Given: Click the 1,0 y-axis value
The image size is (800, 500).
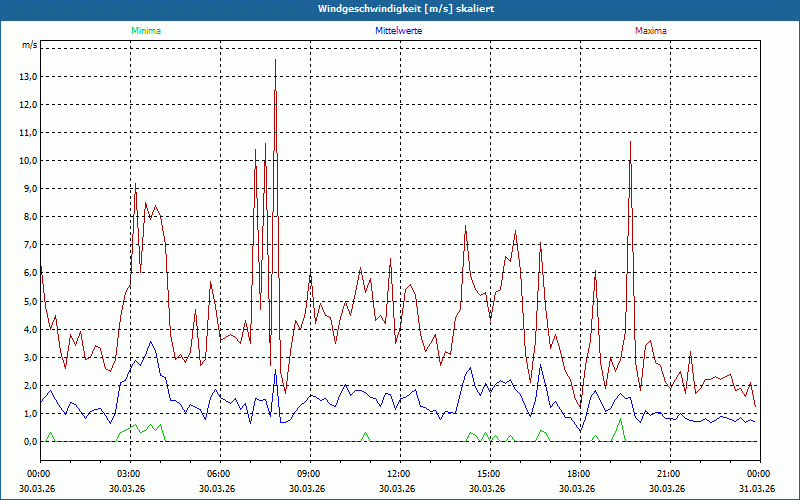Looking at the screenshot, I should pos(30,414).
